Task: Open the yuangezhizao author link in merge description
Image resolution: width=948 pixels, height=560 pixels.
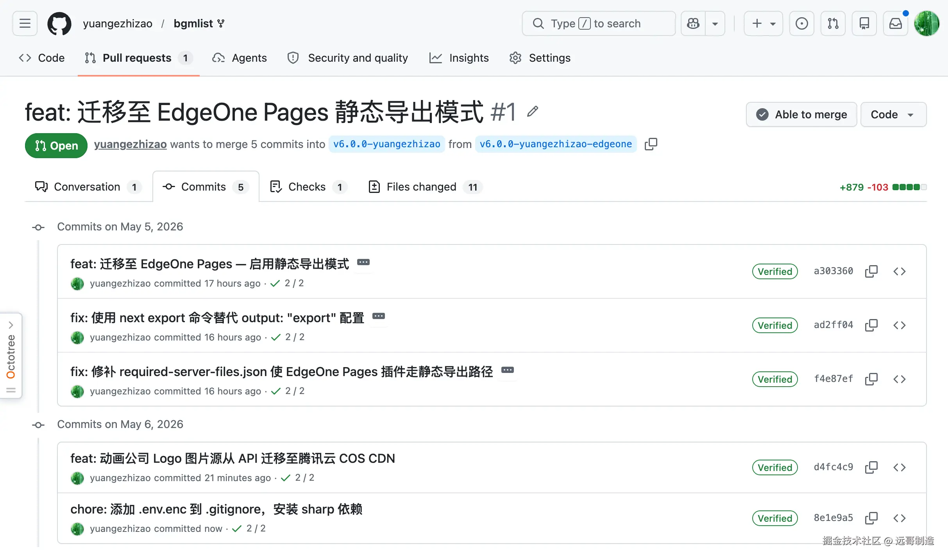Action: pyautogui.click(x=131, y=144)
